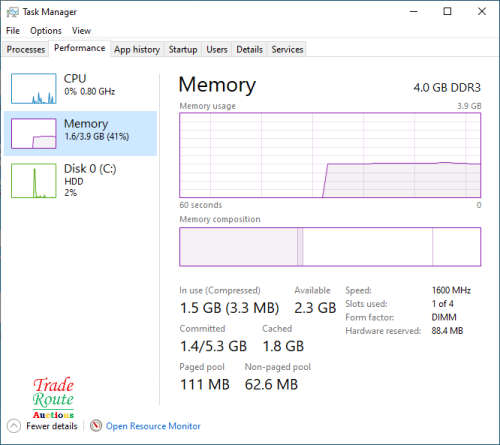Viewport: 500px width, 445px height.
Task: Select the Memory mini graph in sidebar
Action: click(x=34, y=133)
